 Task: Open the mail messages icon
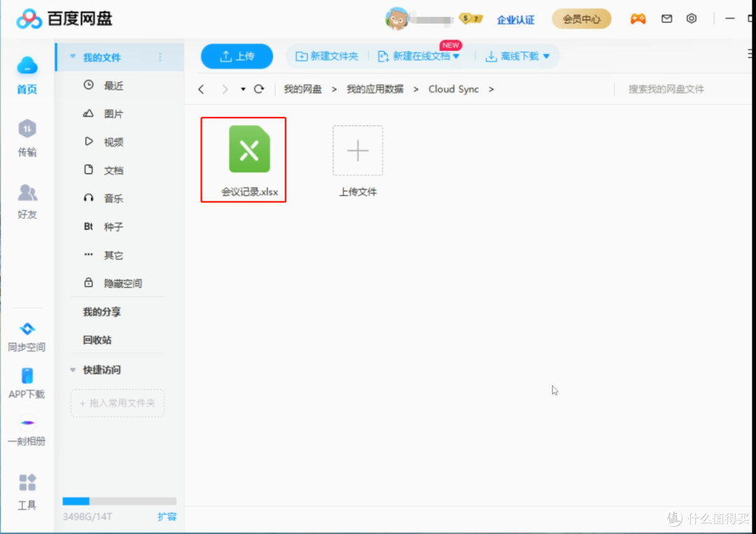[666, 19]
